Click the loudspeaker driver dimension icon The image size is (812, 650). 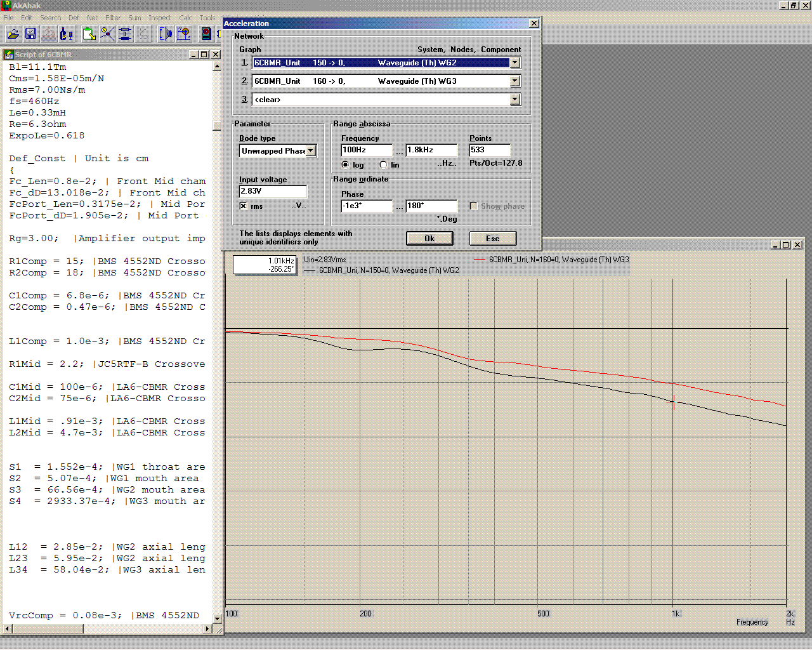point(166,34)
